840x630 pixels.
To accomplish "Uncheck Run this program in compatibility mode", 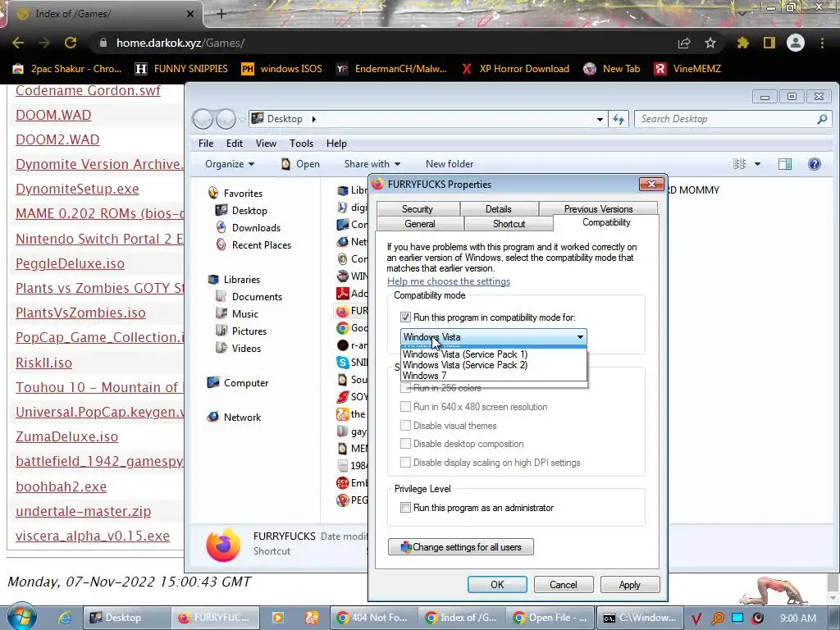I will (x=405, y=317).
